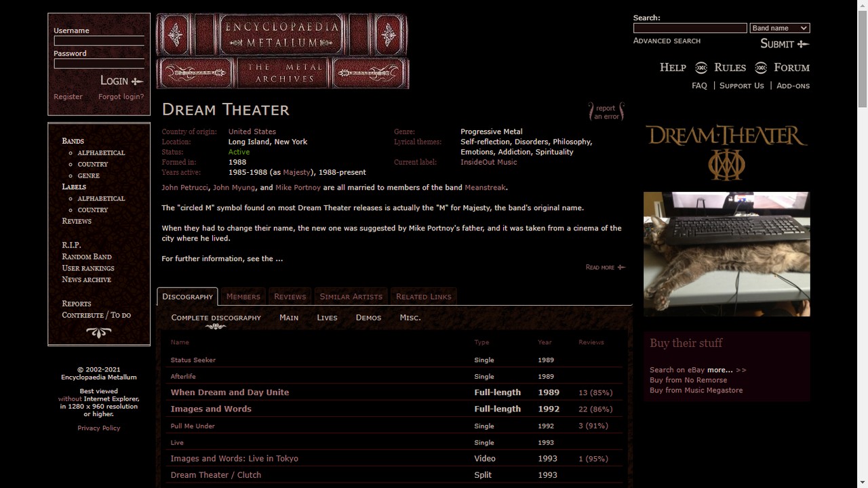868x488 pixels.
Task: Open the News archive
Action: (86, 279)
